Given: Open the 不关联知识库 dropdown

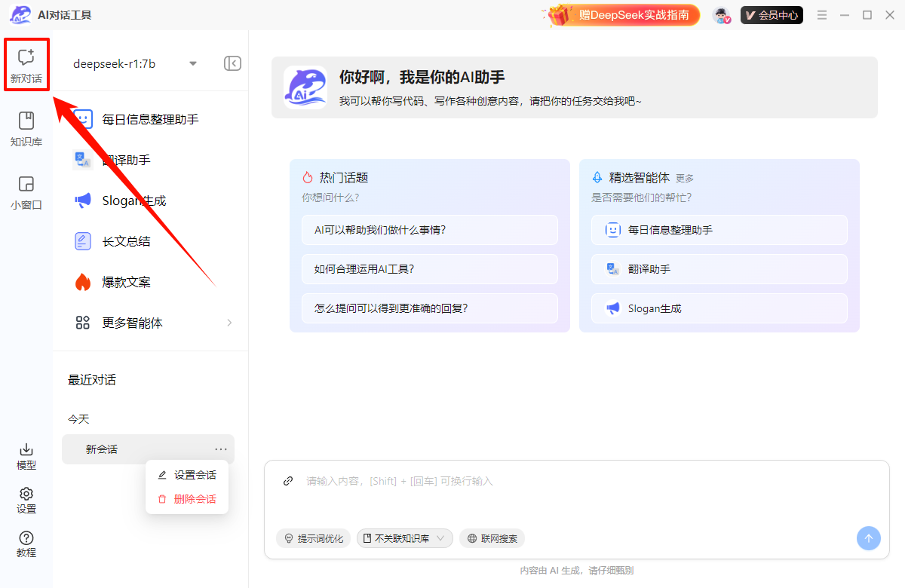Looking at the screenshot, I should pos(405,538).
